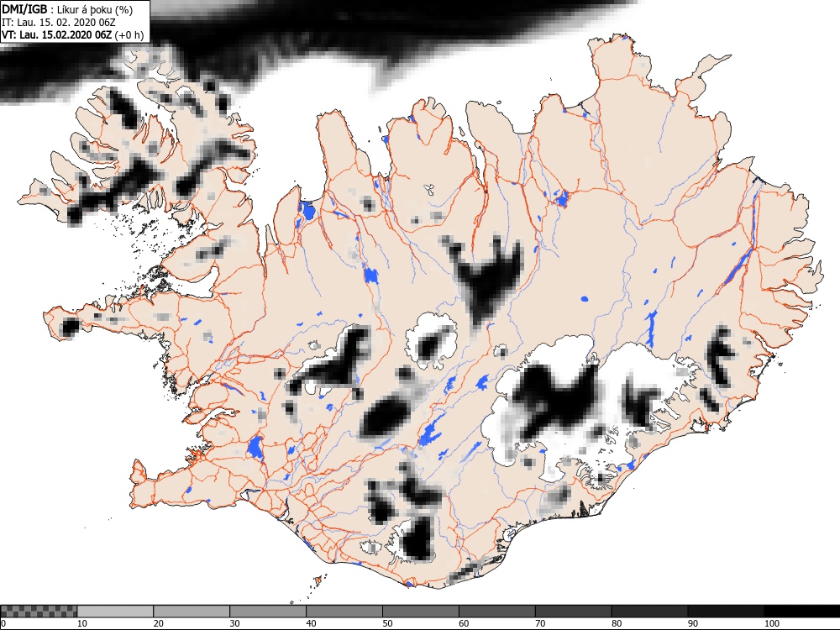Click the legend label "70"

point(540,623)
